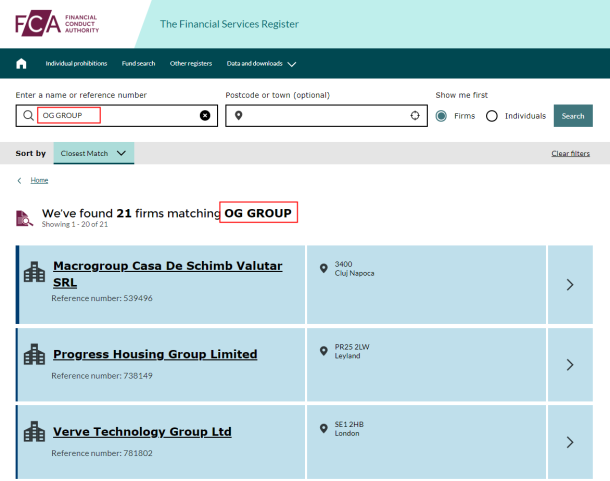Open Verve Technology Group Ltd link

[x=142, y=432]
